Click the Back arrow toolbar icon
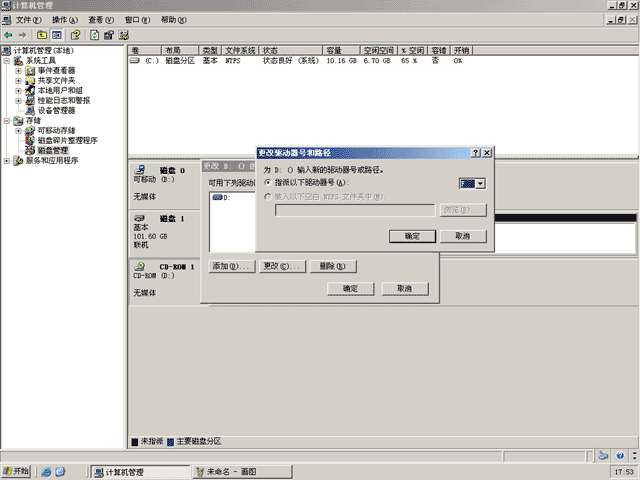Viewport: 640px width, 480px height. 8,35
